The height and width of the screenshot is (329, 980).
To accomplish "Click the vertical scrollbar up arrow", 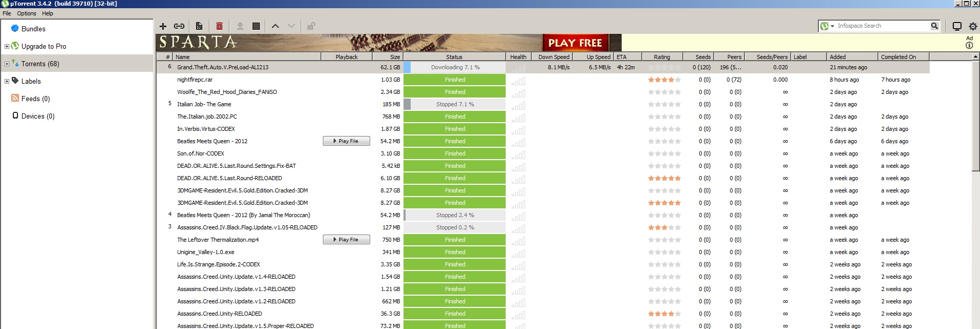I will click(975, 56).
